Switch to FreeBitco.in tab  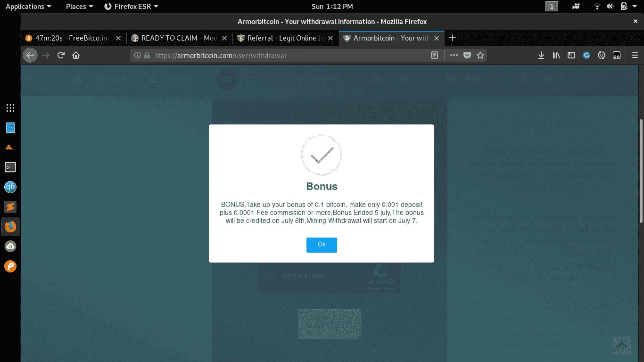(74, 38)
